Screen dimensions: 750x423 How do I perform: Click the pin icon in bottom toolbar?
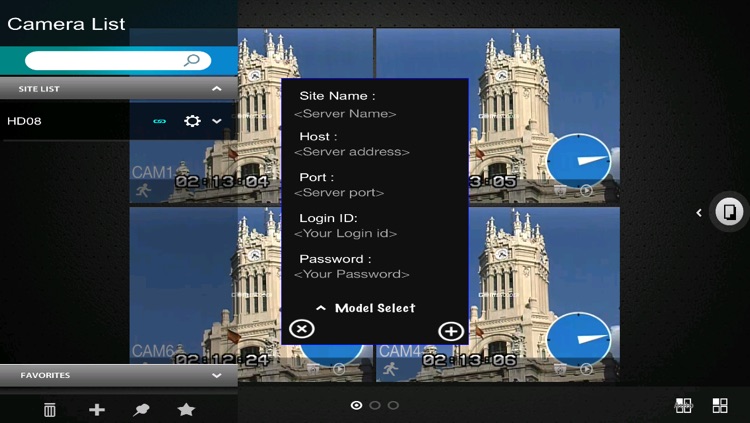(x=141, y=410)
